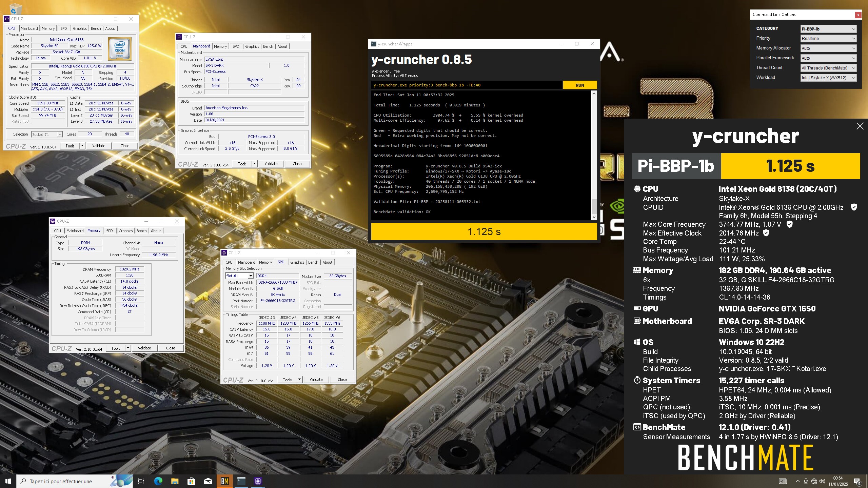Click the yellow 1.125 s result bar
Viewport: 868px width, 488px height.
coord(484,231)
